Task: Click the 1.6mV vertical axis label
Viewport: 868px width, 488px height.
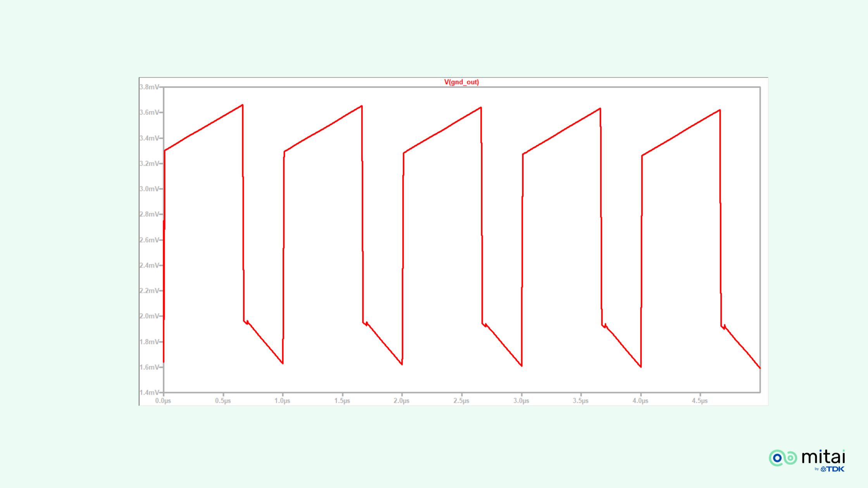Action: (x=149, y=367)
